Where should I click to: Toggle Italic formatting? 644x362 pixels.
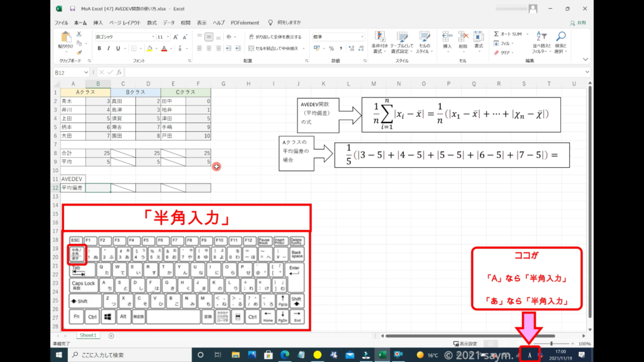(109, 48)
